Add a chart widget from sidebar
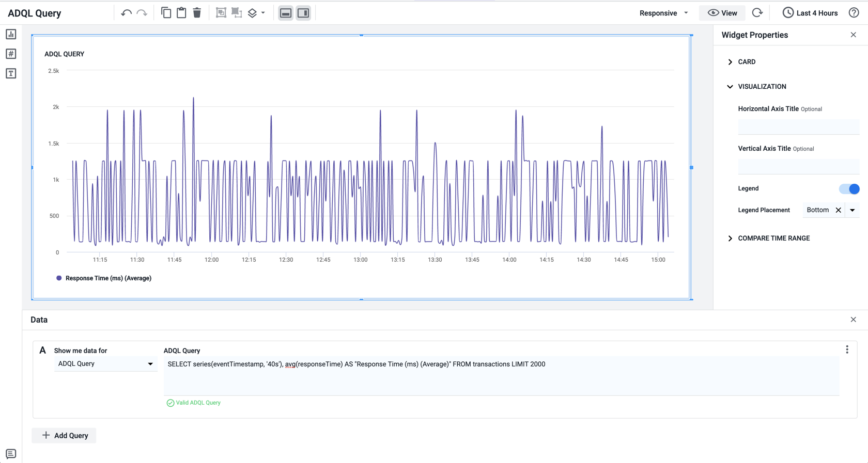The height and width of the screenshot is (463, 868). coord(11,34)
